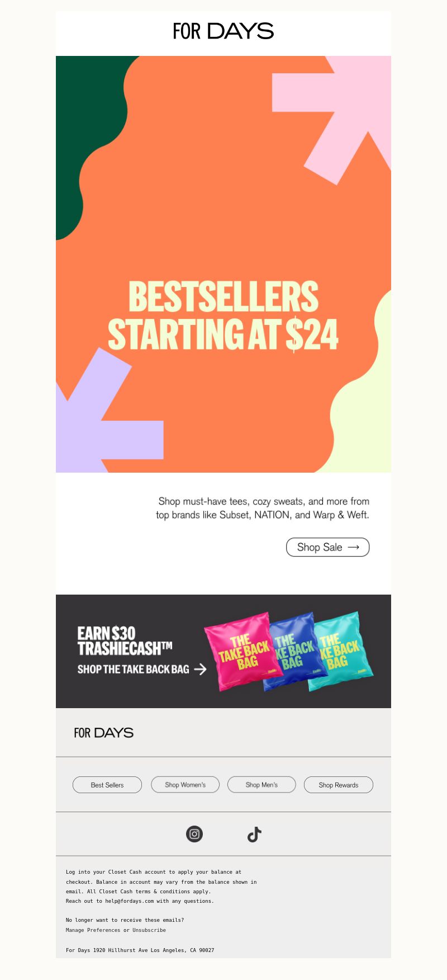The width and height of the screenshot is (447, 980).
Task: Open the TikTok icon link
Action: click(x=254, y=835)
